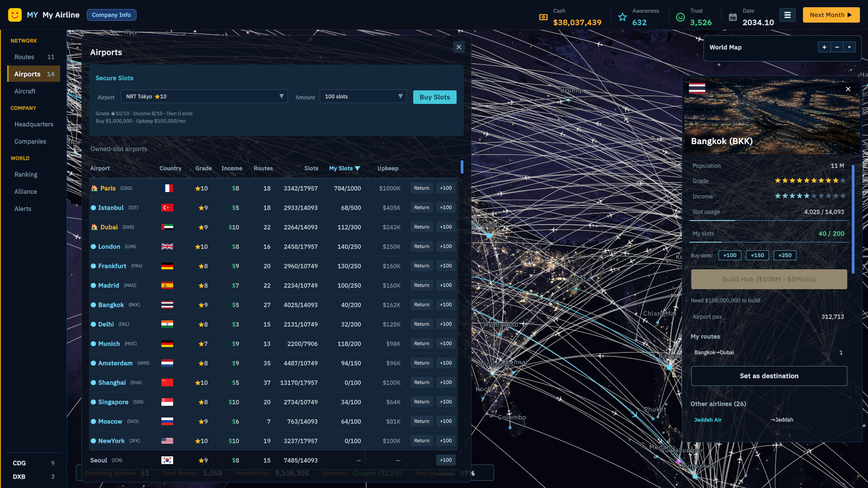
Task: Close the Airports panel
Action: [459, 47]
